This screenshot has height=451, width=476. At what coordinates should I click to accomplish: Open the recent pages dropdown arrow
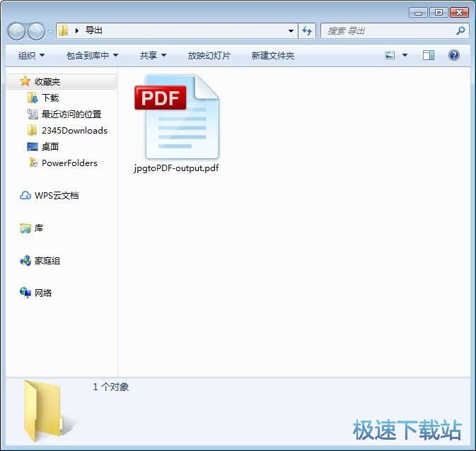(x=50, y=31)
